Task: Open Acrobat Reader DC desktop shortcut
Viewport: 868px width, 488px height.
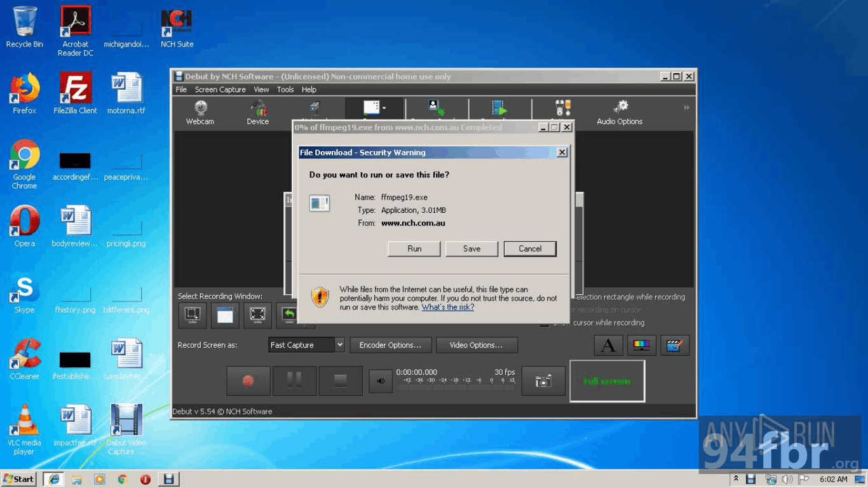Action: 76,31
